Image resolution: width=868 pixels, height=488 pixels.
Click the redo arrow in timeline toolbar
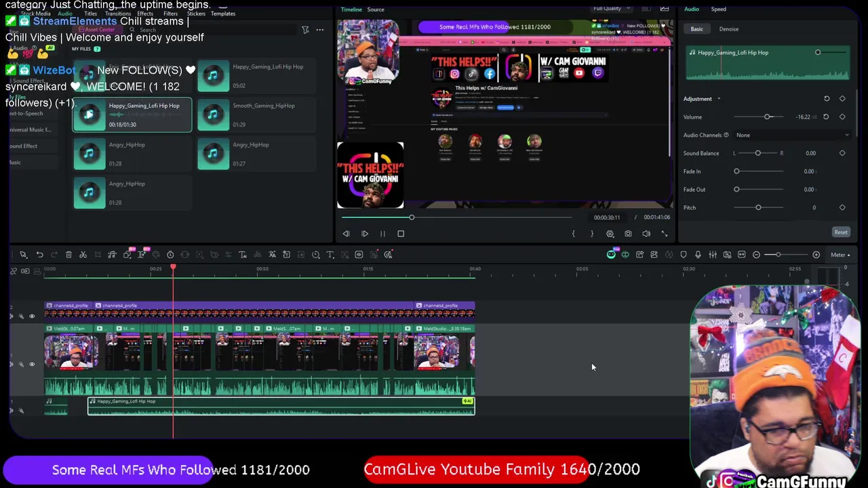54,255
